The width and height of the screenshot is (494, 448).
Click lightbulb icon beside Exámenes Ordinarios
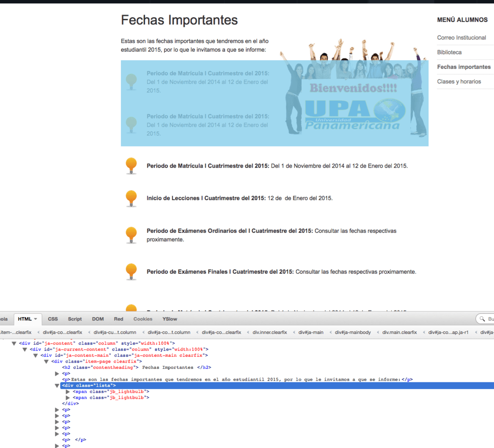click(131, 235)
